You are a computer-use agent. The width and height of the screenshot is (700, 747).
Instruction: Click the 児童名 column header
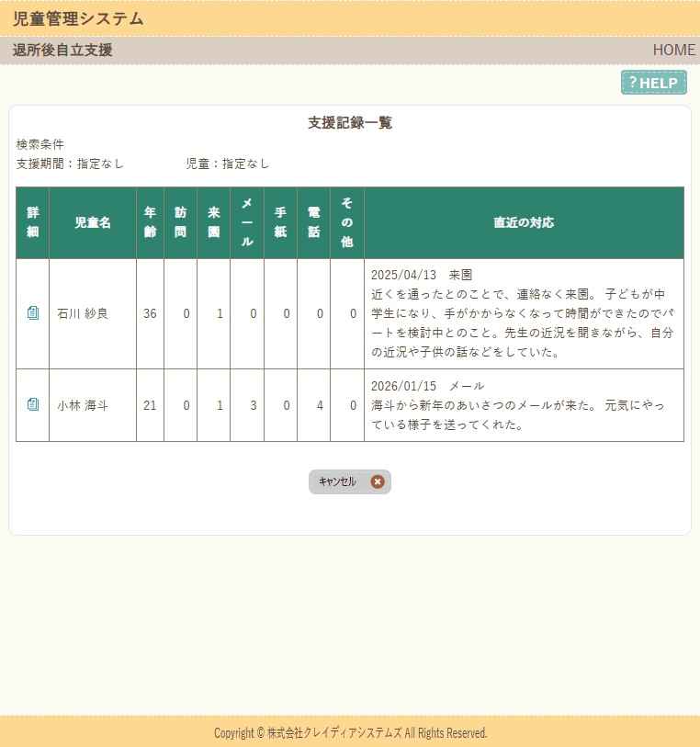(x=93, y=222)
